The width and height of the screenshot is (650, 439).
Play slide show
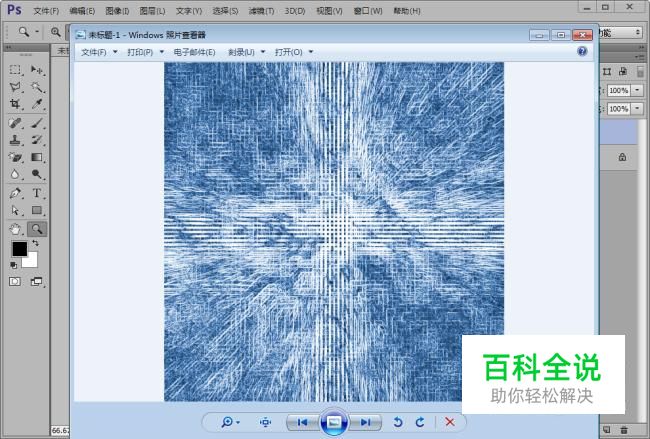point(334,422)
